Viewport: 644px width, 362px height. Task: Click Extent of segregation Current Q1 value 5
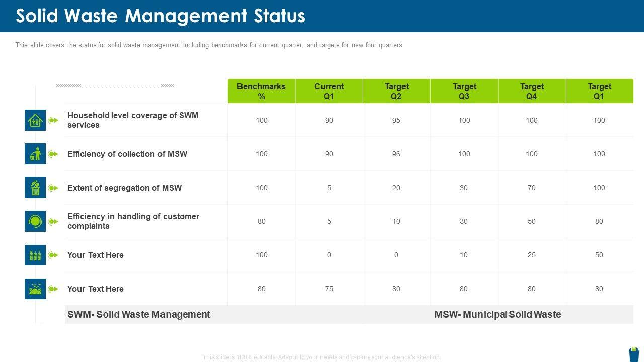329,188
